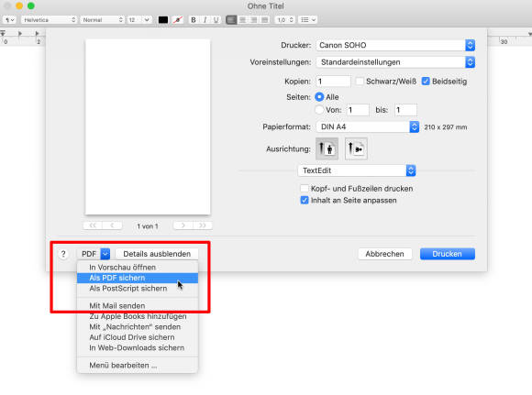Viewport: 532px width, 395px height.
Task: Open the help question mark button
Action: pos(63,254)
